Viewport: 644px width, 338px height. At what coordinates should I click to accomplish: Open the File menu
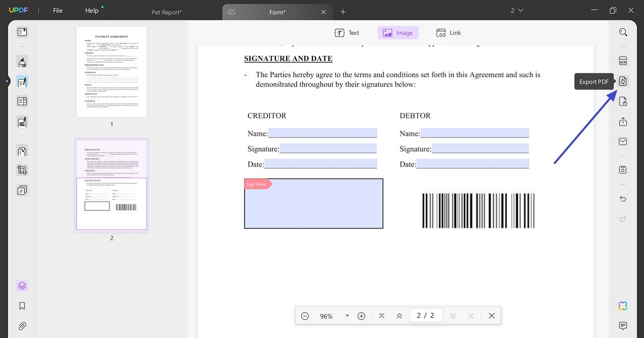(x=57, y=10)
